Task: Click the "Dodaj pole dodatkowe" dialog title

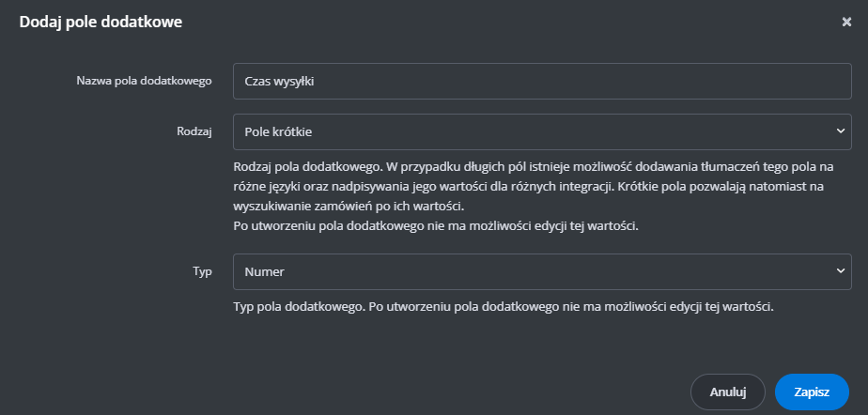Action: click(101, 23)
